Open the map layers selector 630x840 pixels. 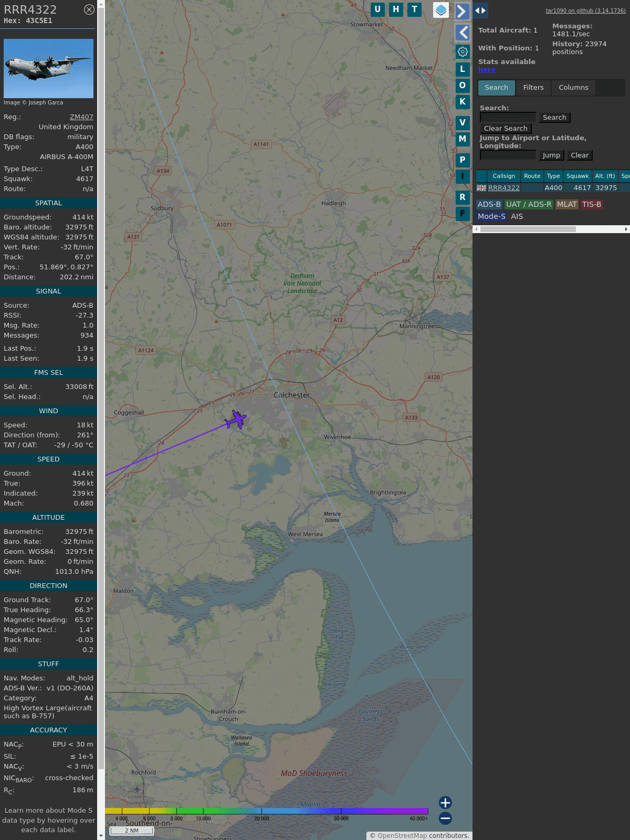pos(441,10)
